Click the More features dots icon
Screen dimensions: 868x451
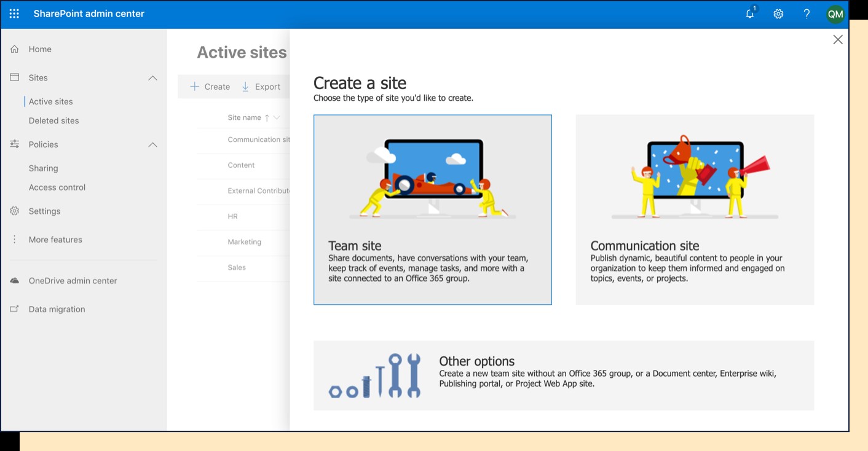point(15,240)
